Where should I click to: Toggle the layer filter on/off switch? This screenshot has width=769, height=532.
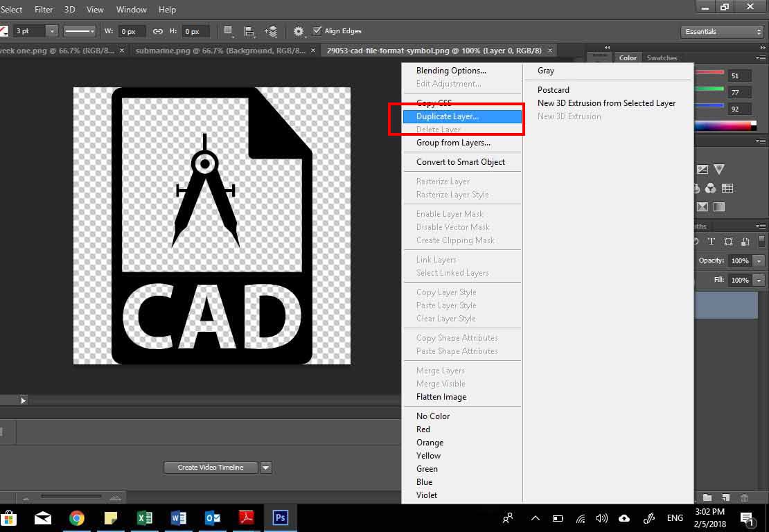761,241
